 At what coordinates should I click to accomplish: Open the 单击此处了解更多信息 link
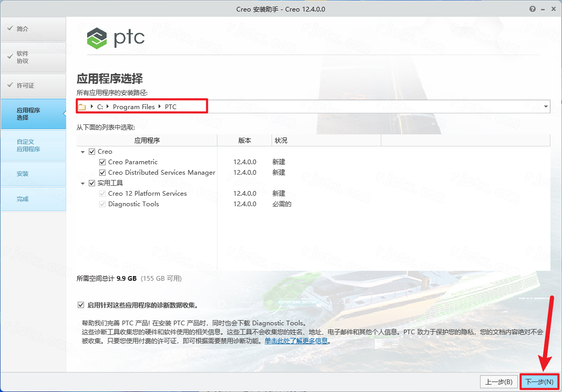pos(296,341)
